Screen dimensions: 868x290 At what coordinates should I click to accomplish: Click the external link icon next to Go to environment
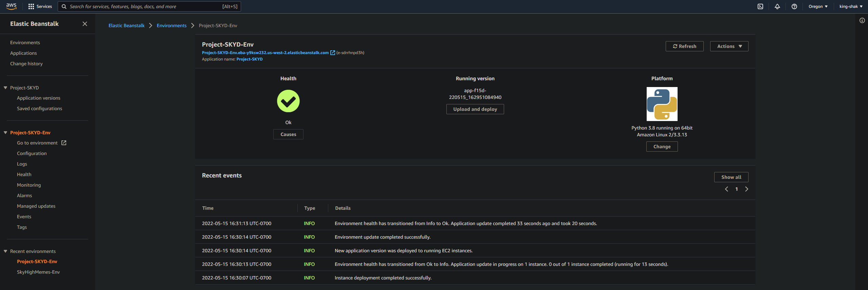click(x=64, y=143)
